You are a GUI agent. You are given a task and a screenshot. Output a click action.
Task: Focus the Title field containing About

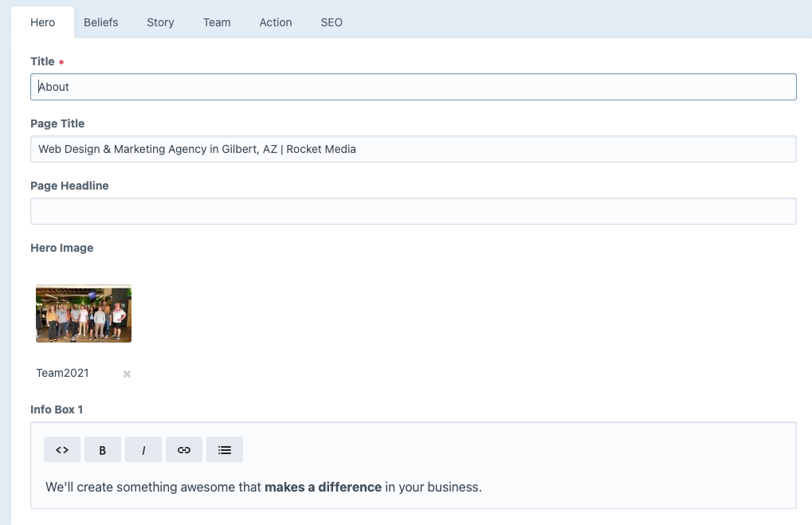(x=413, y=87)
